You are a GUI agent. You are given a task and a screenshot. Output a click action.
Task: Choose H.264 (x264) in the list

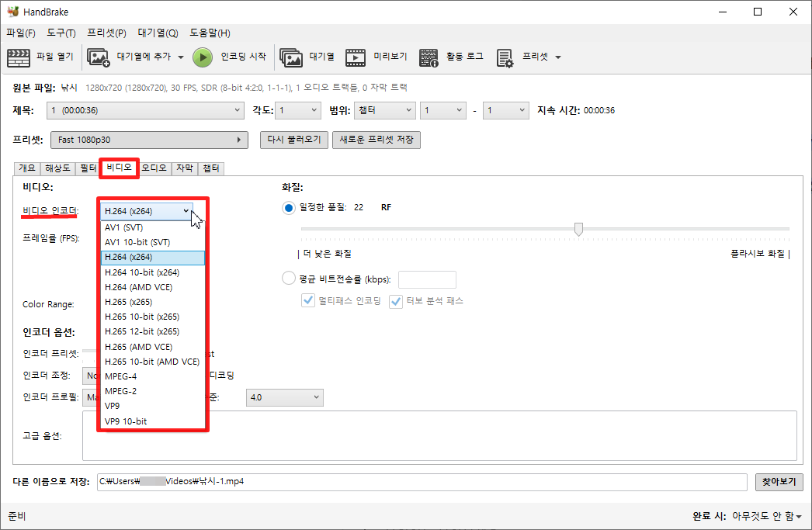tap(153, 257)
